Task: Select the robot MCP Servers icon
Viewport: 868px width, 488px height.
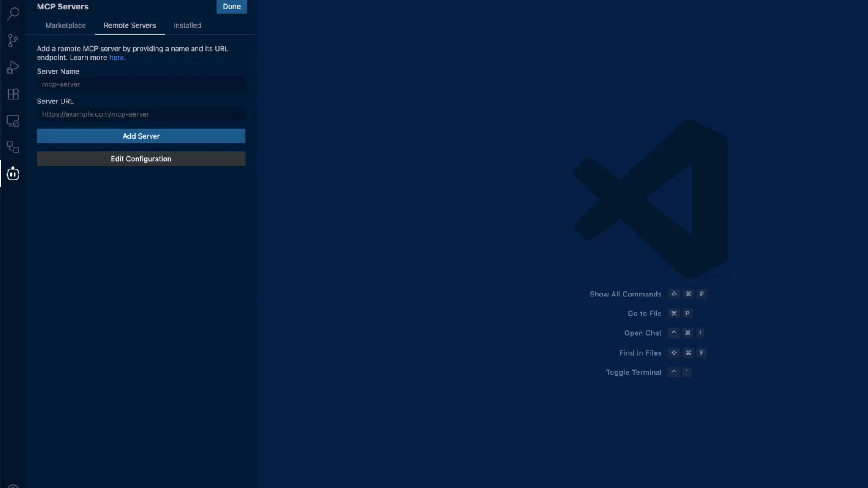Action: pos(13,174)
